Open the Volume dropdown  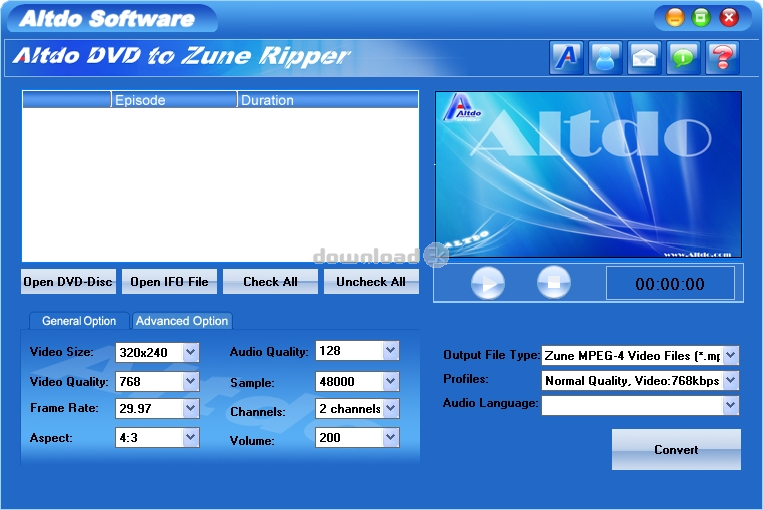pyautogui.click(x=390, y=437)
